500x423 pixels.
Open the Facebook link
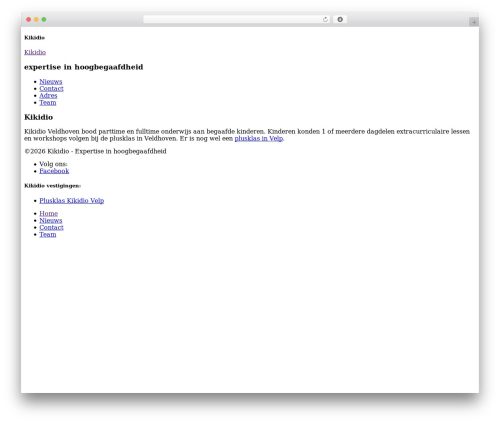coord(54,171)
